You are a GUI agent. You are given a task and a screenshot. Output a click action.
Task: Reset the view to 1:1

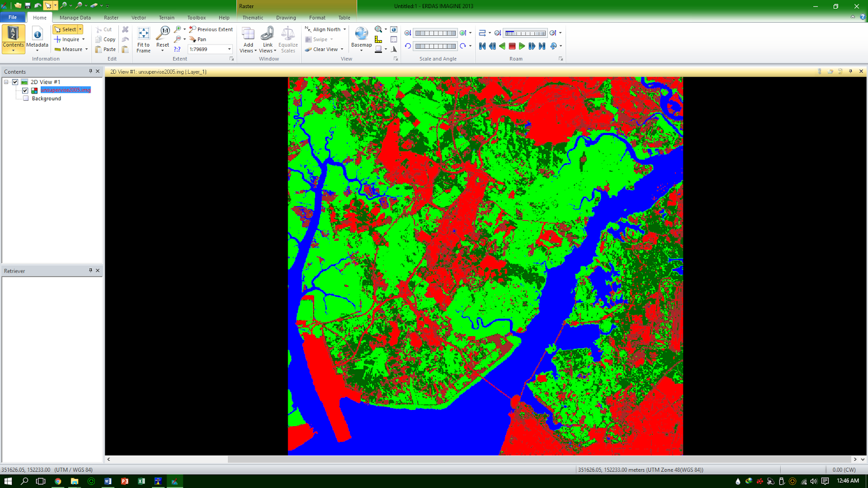(x=163, y=39)
